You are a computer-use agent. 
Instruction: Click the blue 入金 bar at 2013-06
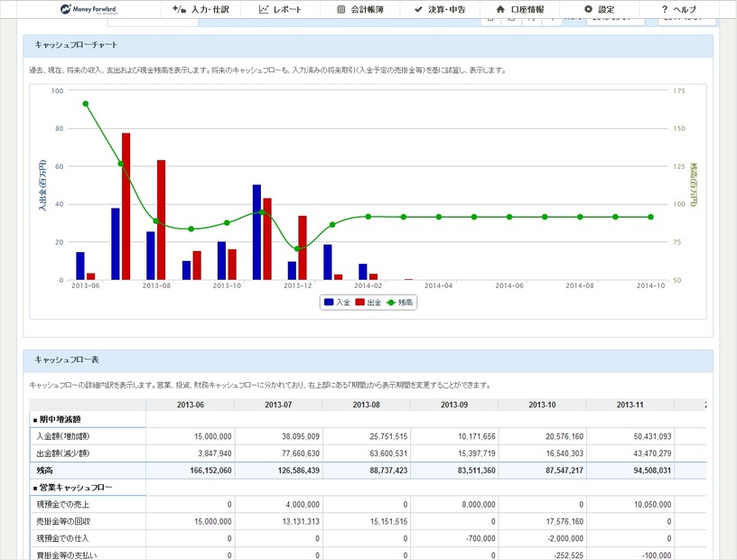(80, 266)
